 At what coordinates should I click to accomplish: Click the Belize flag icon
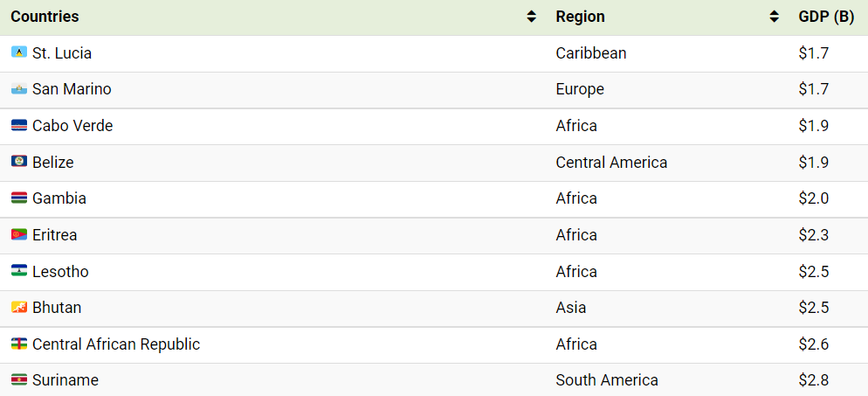tap(19, 162)
